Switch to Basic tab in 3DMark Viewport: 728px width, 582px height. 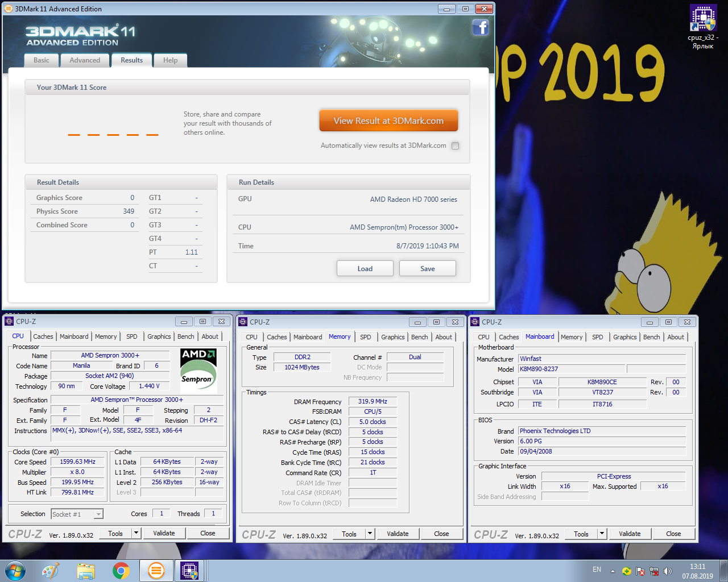point(41,60)
